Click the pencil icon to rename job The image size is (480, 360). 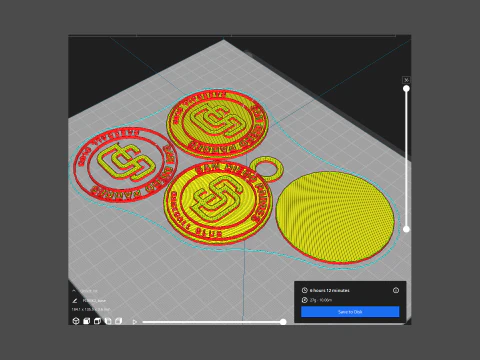pyautogui.click(x=75, y=300)
